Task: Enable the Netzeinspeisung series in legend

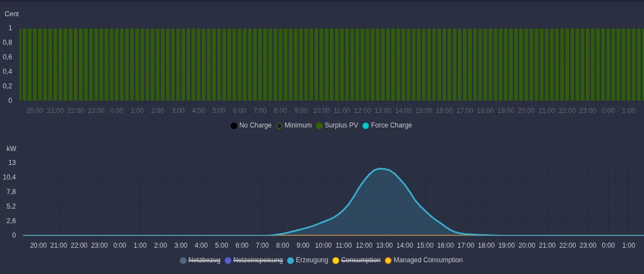Action: click(x=254, y=260)
